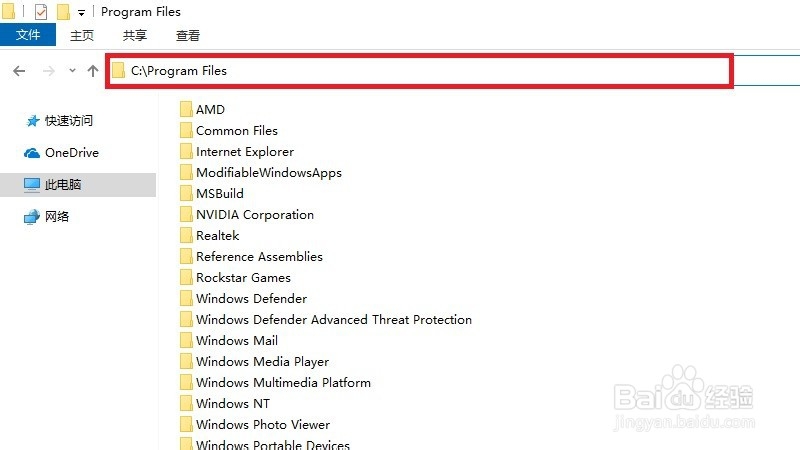
Task: Select the Windows Multimedia Platform folder name
Action: pyautogui.click(x=284, y=383)
